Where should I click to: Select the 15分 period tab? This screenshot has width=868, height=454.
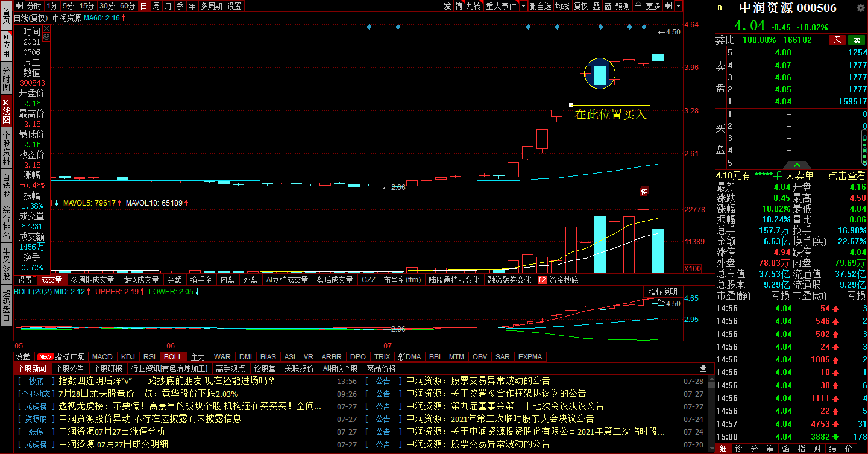coord(87,6)
